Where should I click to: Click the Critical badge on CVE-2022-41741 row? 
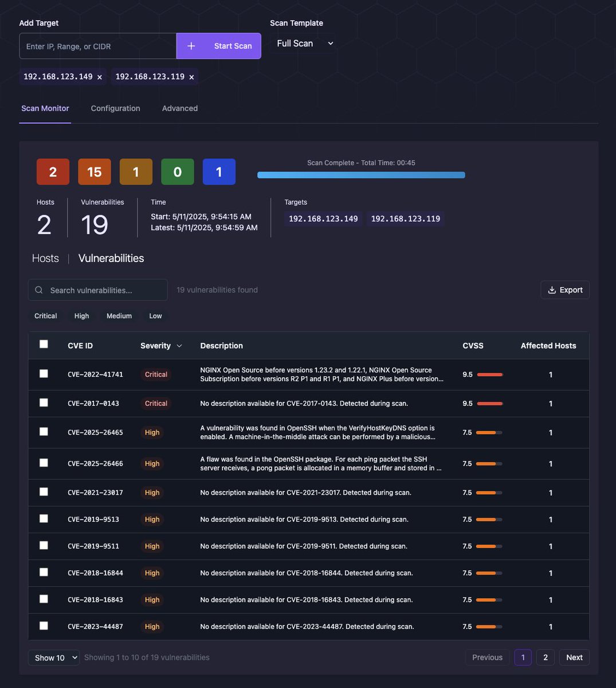[156, 374]
